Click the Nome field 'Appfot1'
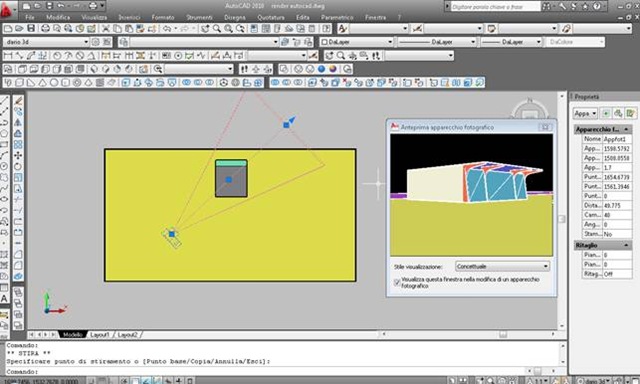The image size is (640, 384). [x=617, y=139]
